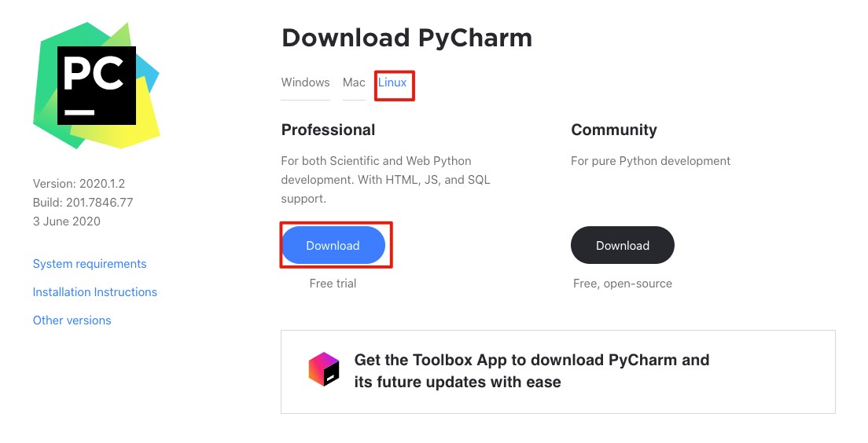
Task: Click the For pure Python development description
Action: pyautogui.click(x=650, y=161)
